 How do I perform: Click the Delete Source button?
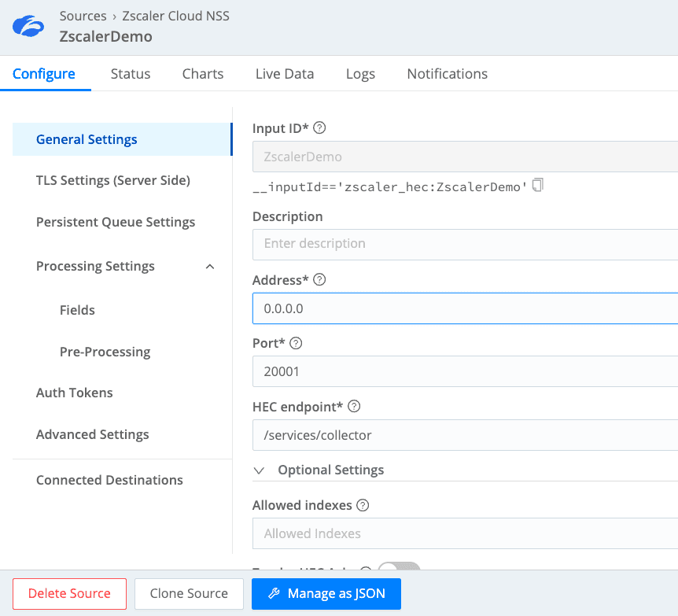pos(69,593)
